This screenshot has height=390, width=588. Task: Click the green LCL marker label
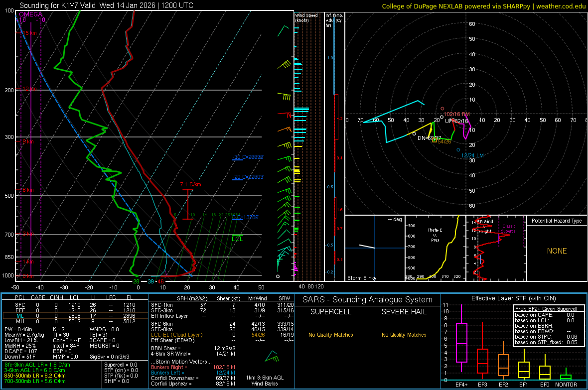(x=237, y=239)
